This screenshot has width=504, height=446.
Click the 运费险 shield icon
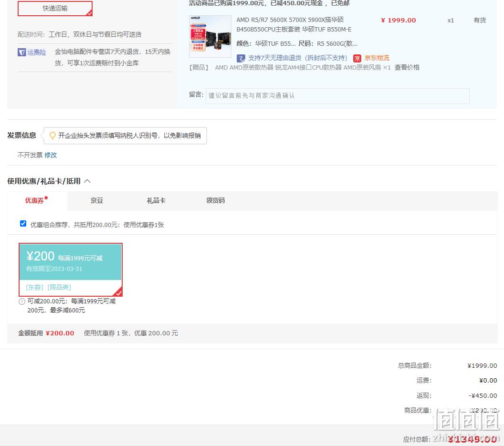(x=21, y=52)
